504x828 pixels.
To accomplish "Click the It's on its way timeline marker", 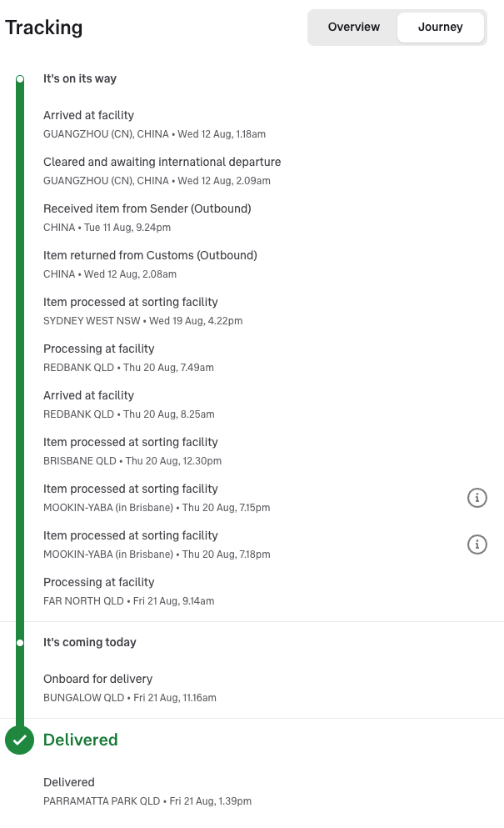I will click(20, 79).
